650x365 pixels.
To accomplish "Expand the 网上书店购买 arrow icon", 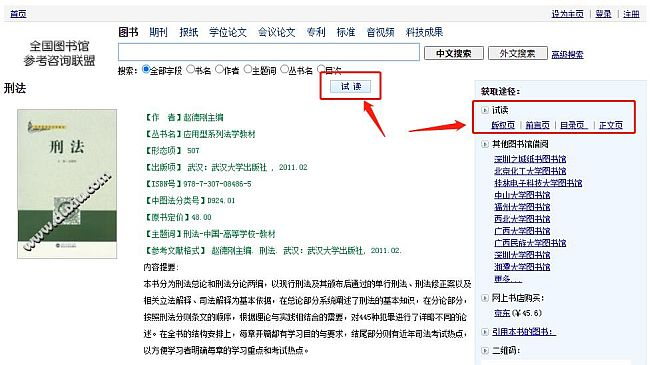I will (x=485, y=298).
